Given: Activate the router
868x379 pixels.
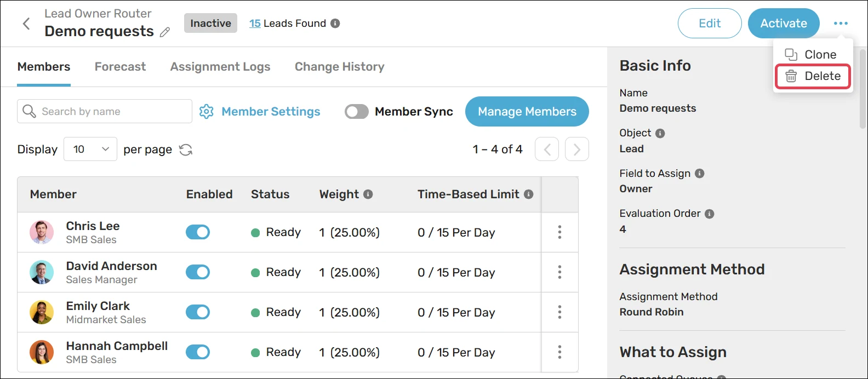Looking at the screenshot, I should tap(784, 24).
